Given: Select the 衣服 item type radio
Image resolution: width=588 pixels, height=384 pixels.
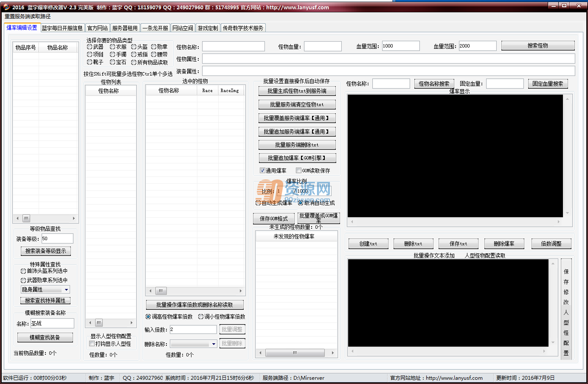Looking at the screenshot, I should (x=113, y=47).
